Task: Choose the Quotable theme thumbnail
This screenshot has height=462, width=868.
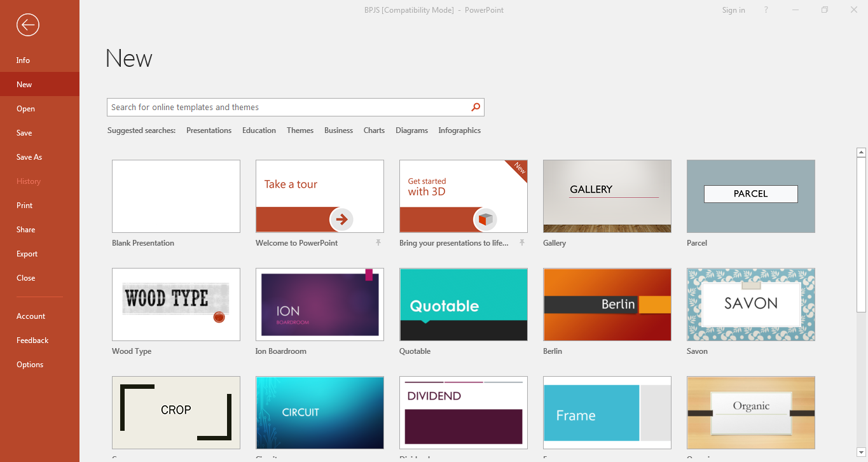Action: click(464, 304)
